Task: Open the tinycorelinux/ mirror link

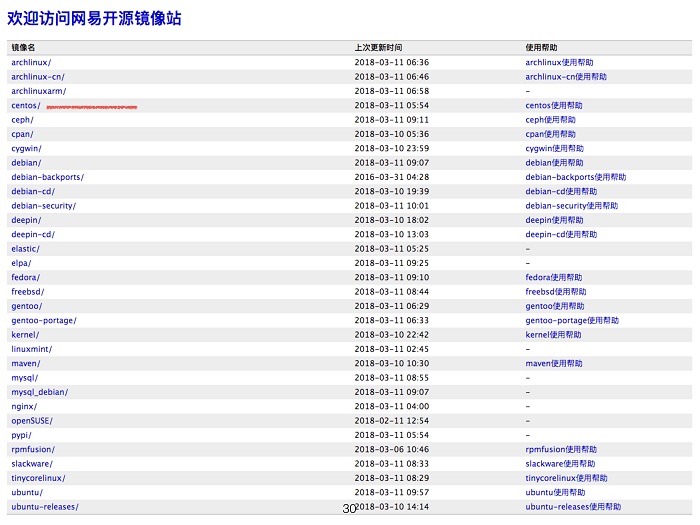Action: tap(38, 478)
